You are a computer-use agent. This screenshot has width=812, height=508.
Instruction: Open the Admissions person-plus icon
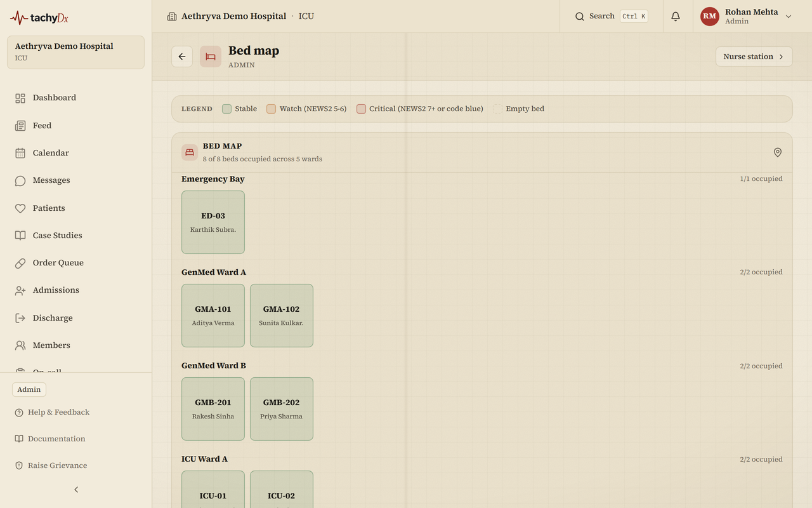point(20,290)
